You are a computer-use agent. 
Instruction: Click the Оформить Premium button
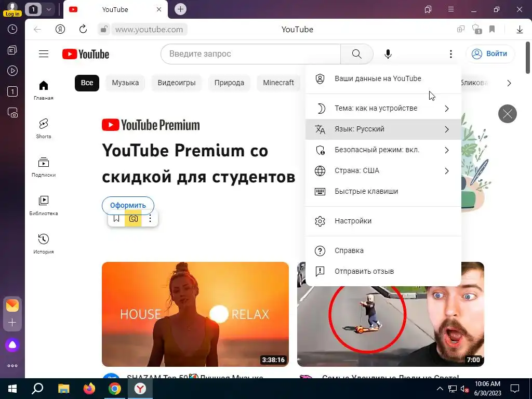[x=128, y=205]
